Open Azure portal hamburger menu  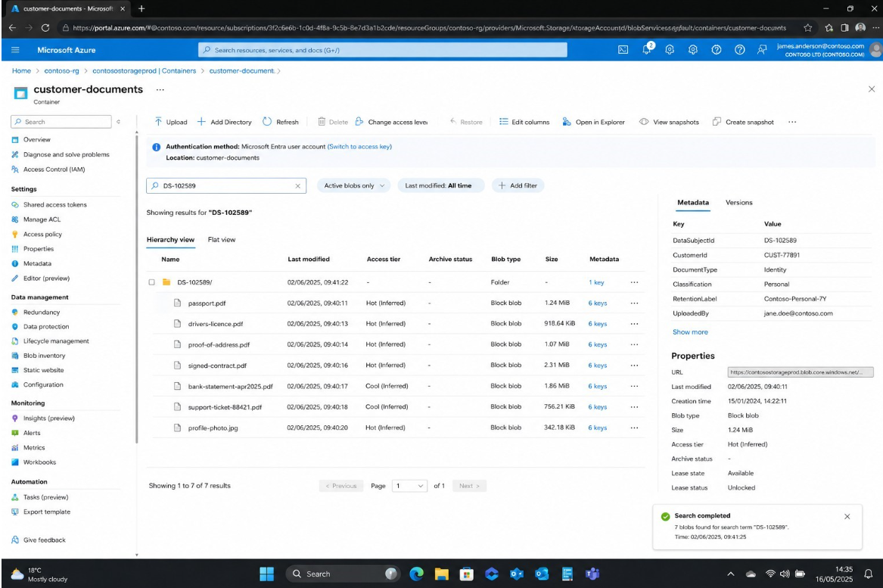(15, 49)
